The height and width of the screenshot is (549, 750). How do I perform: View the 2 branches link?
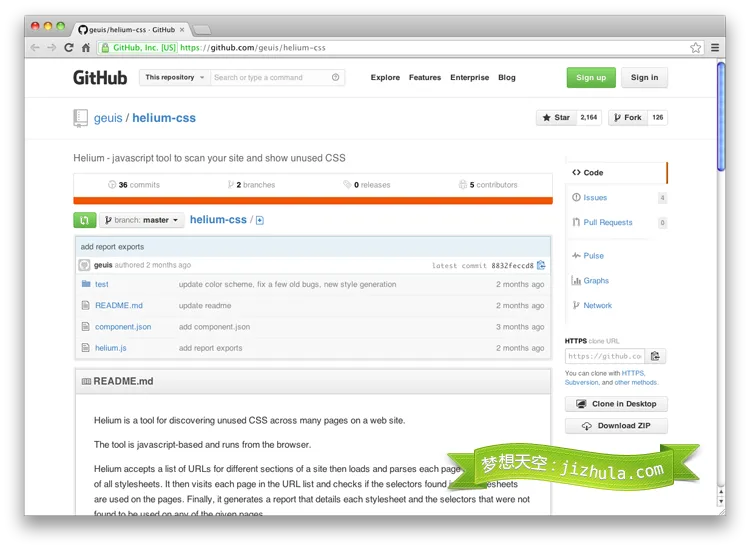(252, 185)
